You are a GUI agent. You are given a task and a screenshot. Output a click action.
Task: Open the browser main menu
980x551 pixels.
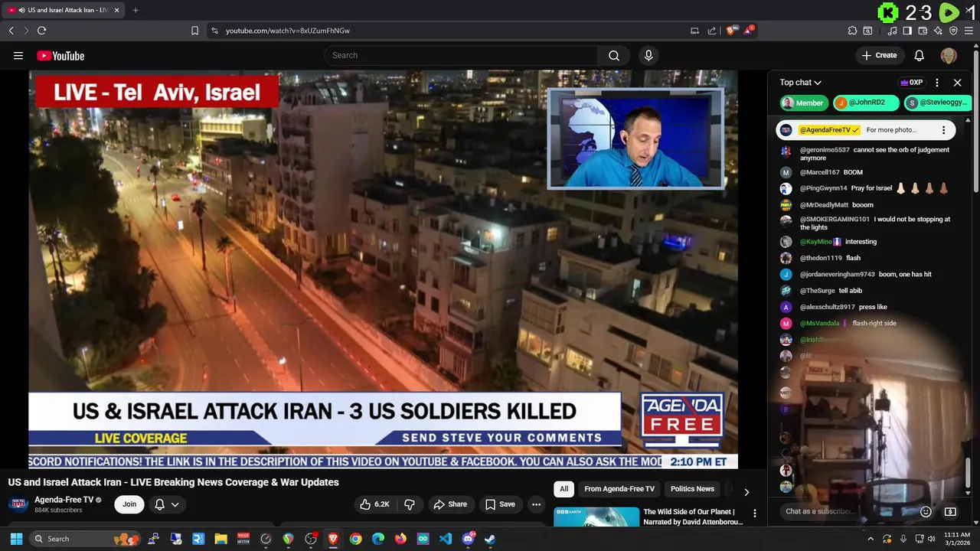[969, 31]
